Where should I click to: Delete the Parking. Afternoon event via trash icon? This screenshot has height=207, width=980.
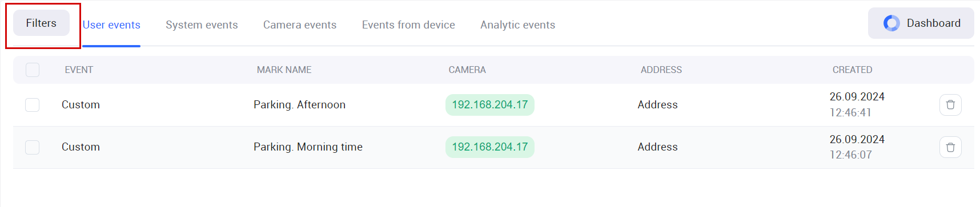[x=950, y=105]
